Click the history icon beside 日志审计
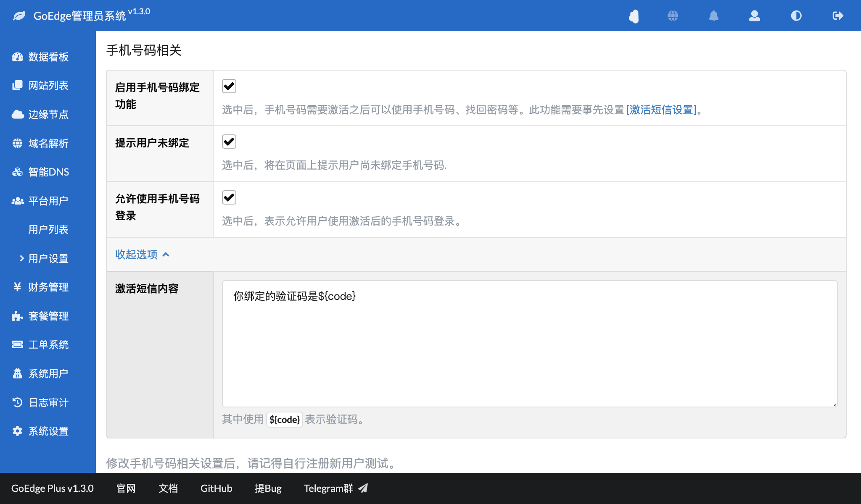 click(18, 402)
